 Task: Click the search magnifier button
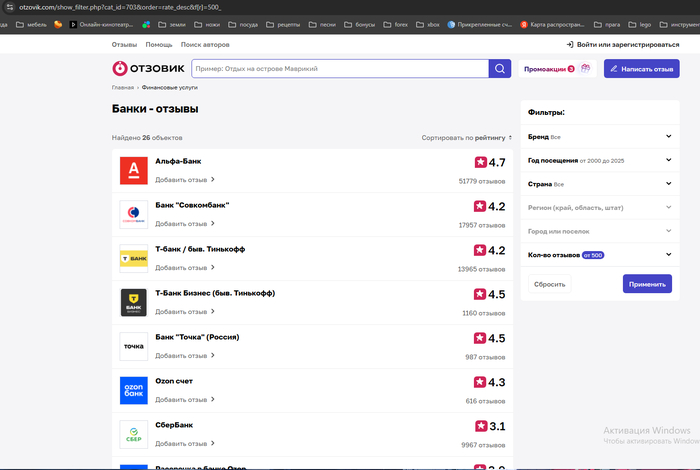pyautogui.click(x=500, y=69)
